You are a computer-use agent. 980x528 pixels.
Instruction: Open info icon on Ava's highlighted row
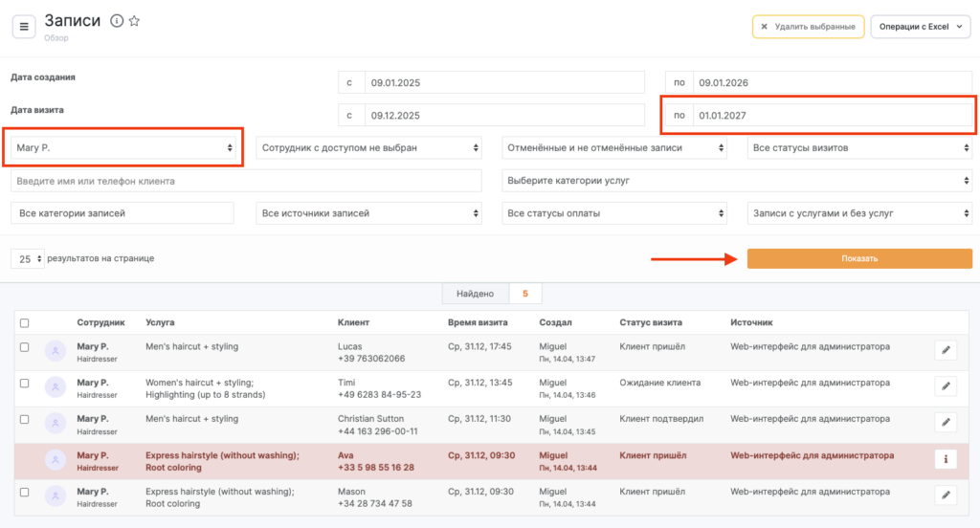[946, 459]
